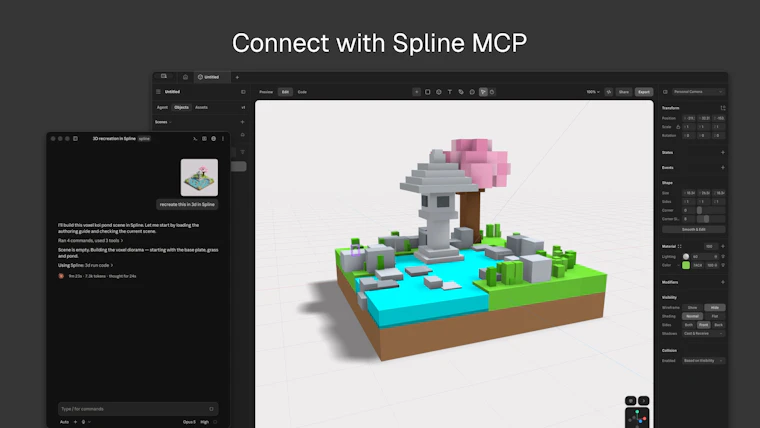
Task: Open the Color type chevron in Material
Action: tap(678, 265)
